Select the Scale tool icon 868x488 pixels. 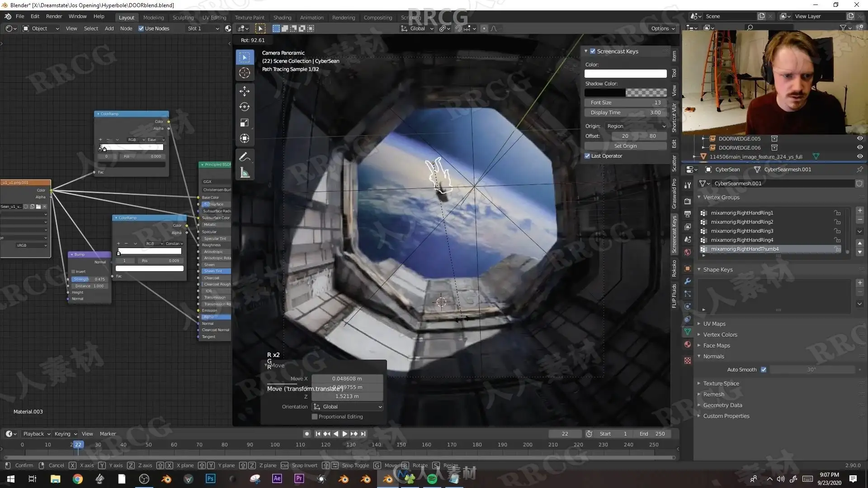pyautogui.click(x=245, y=122)
